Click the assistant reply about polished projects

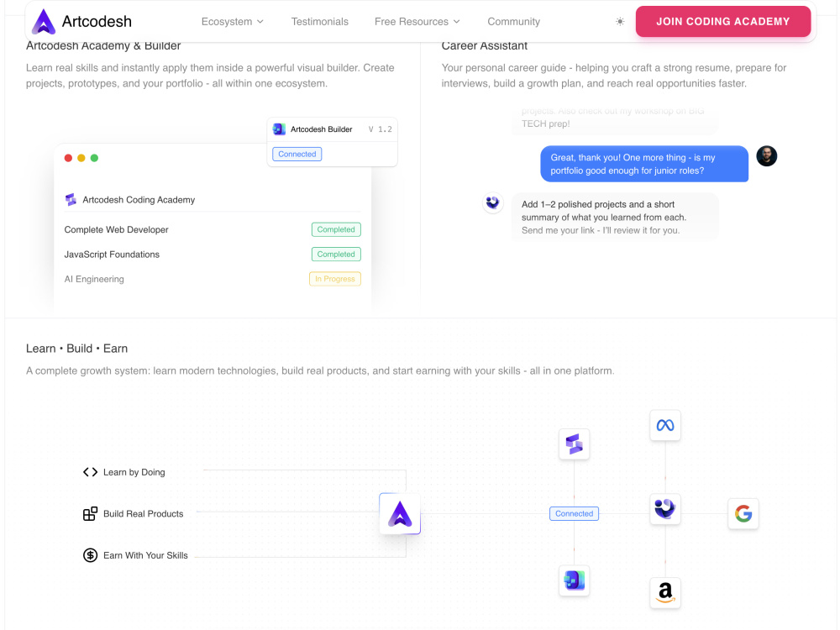coord(615,217)
